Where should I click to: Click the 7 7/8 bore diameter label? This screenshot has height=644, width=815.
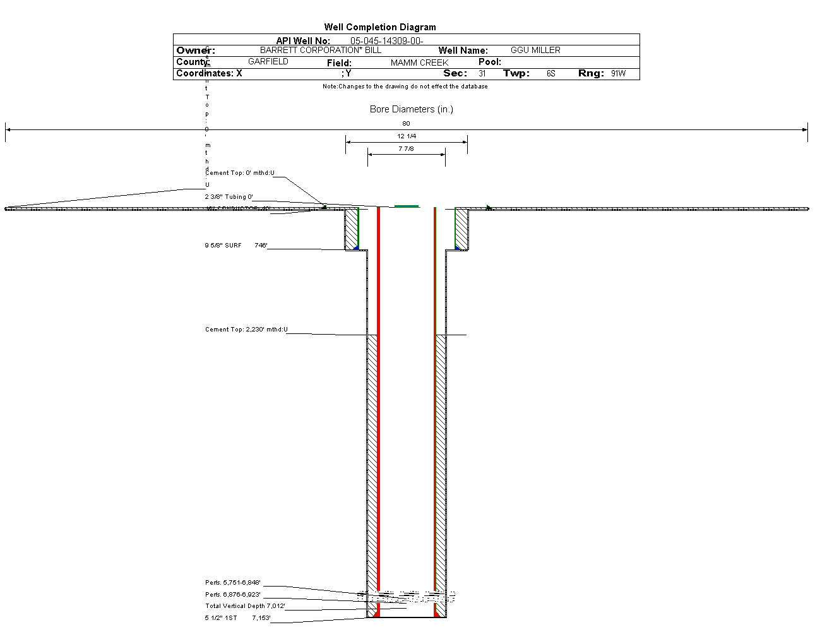tap(406, 149)
